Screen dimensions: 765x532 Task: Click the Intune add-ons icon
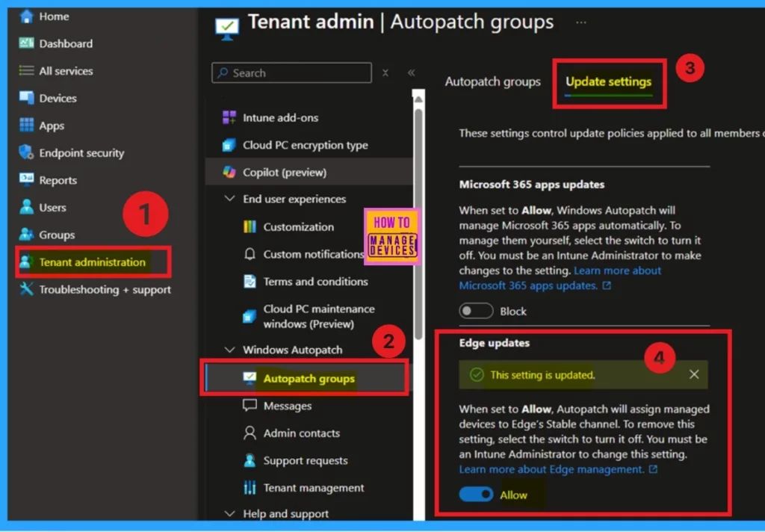(x=229, y=117)
